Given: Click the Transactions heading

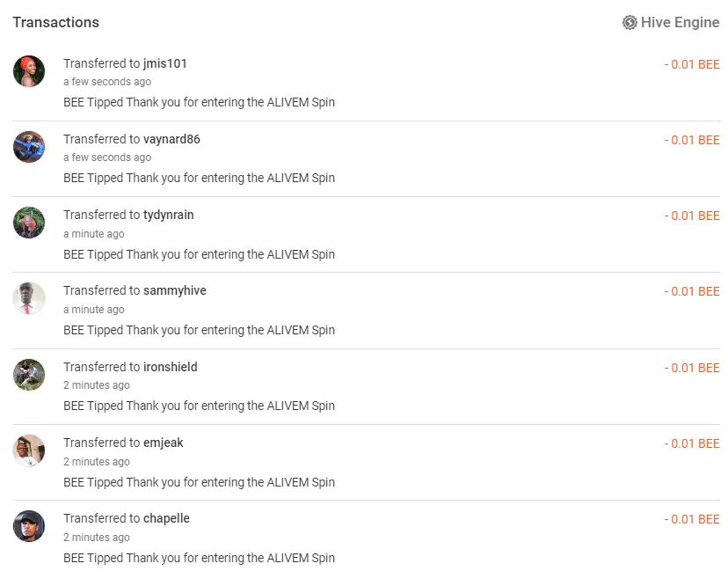Looking at the screenshot, I should click(55, 23).
